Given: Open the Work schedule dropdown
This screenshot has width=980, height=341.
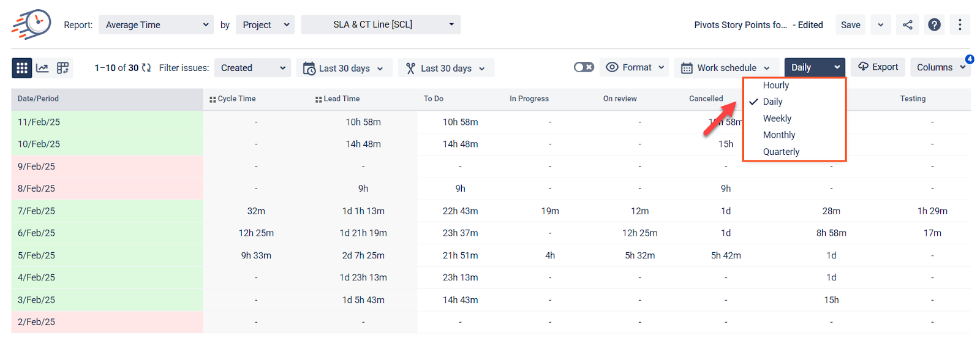Looking at the screenshot, I should click(726, 68).
